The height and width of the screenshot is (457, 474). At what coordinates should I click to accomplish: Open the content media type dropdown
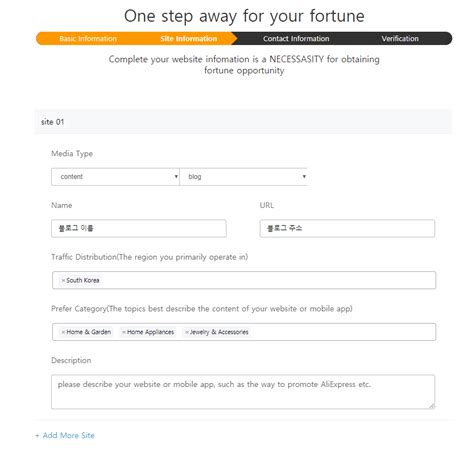pos(115,177)
